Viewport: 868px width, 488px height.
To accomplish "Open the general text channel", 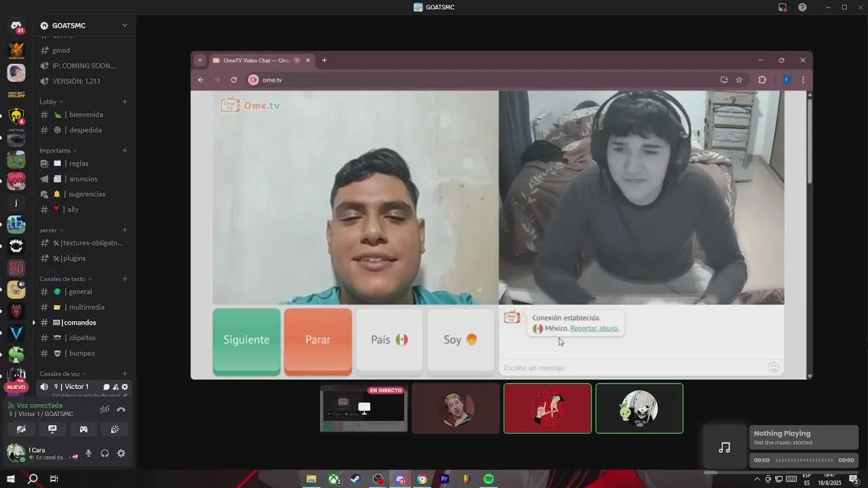I will coord(84,291).
